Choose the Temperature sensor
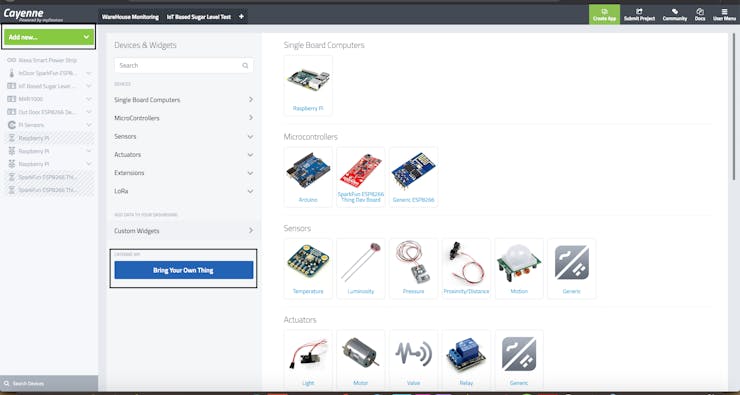This screenshot has width=740, height=395. click(308, 269)
